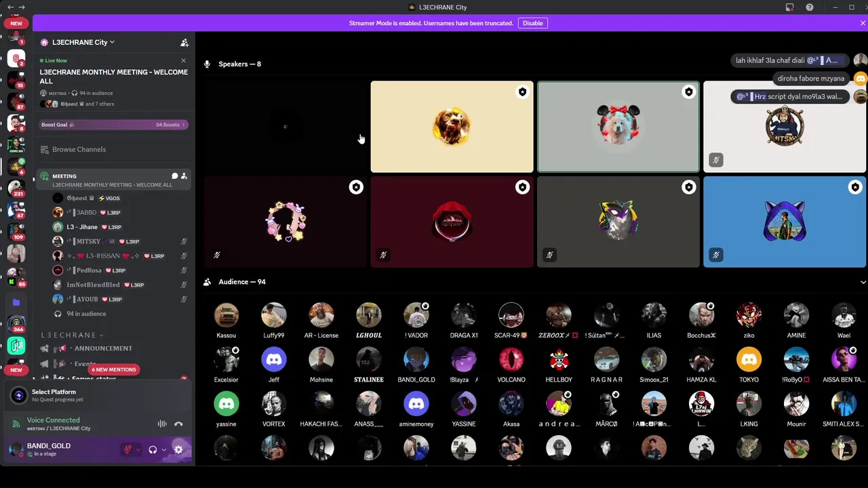Click the blue cat-ear speaker tile

tap(785, 222)
